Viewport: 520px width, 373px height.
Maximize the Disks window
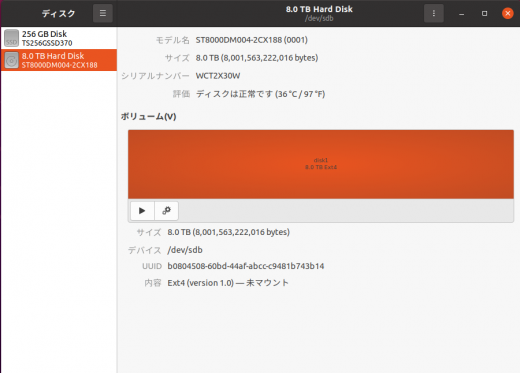(485, 14)
